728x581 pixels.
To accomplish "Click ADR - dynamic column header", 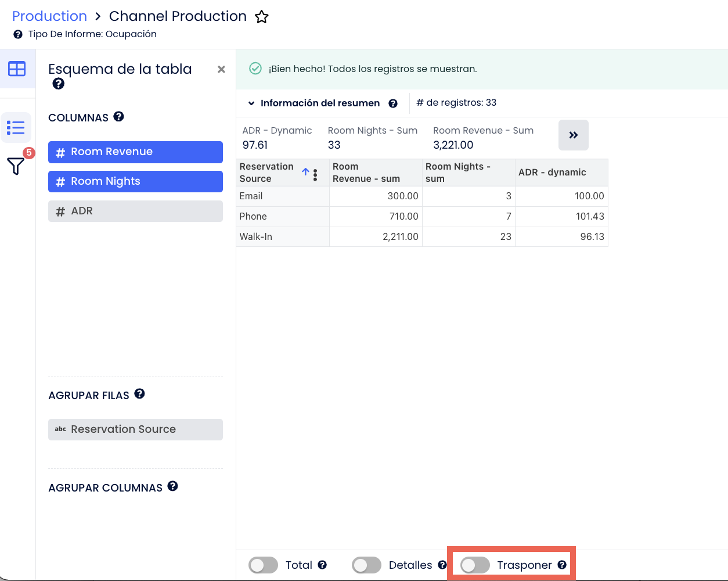I will (561, 173).
